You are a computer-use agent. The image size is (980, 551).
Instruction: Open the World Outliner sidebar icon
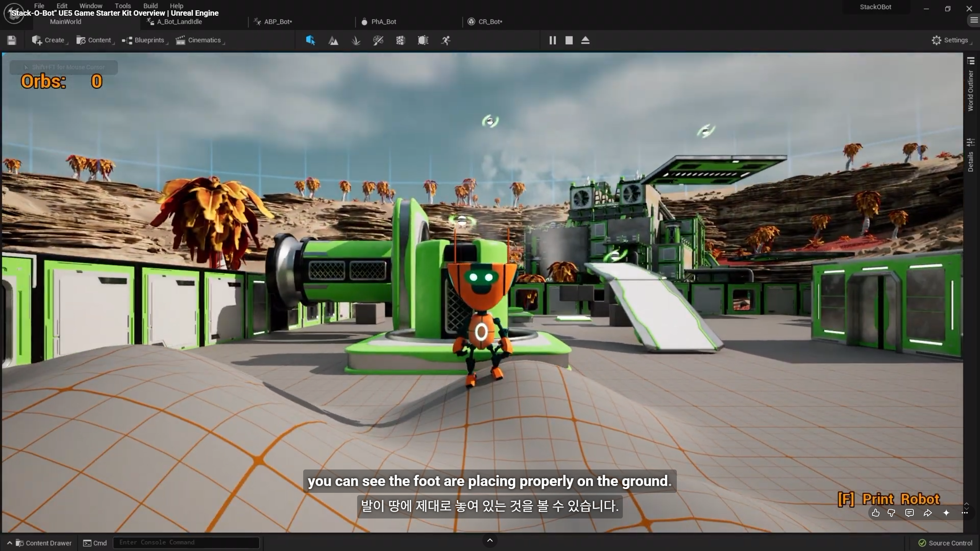(971, 61)
